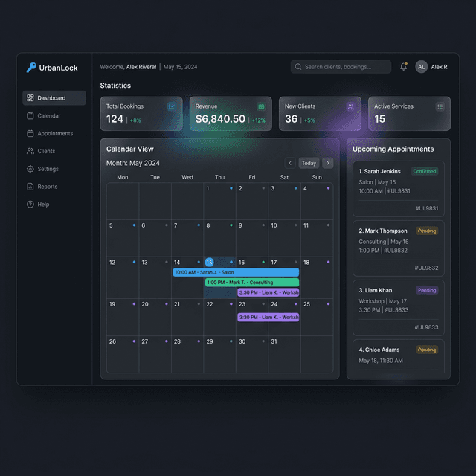Click the Total Bookings chart icon

pyautogui.click(x=172, y=106)
